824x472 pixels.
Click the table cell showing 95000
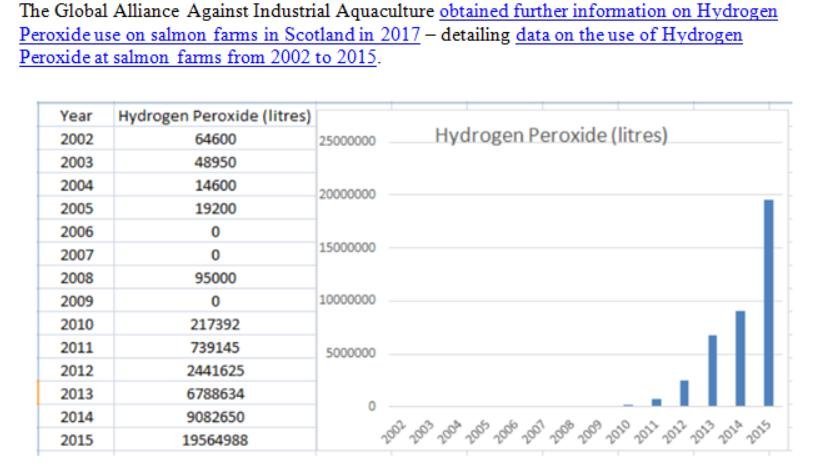214,278
